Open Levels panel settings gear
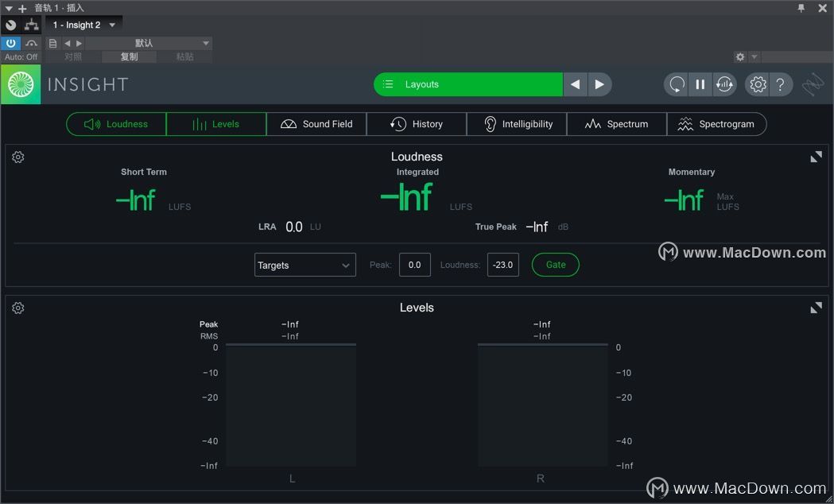834x504 pixels. tap(18, 308)
